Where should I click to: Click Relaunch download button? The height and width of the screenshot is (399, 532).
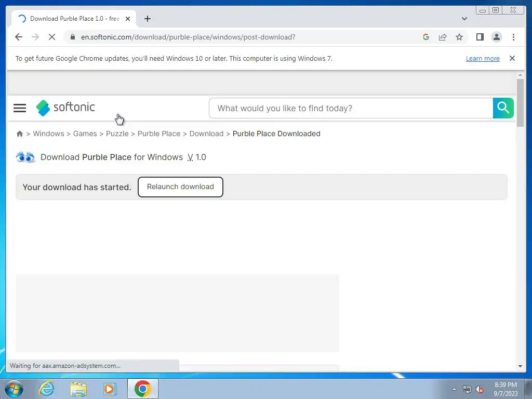tap(180, 187)
